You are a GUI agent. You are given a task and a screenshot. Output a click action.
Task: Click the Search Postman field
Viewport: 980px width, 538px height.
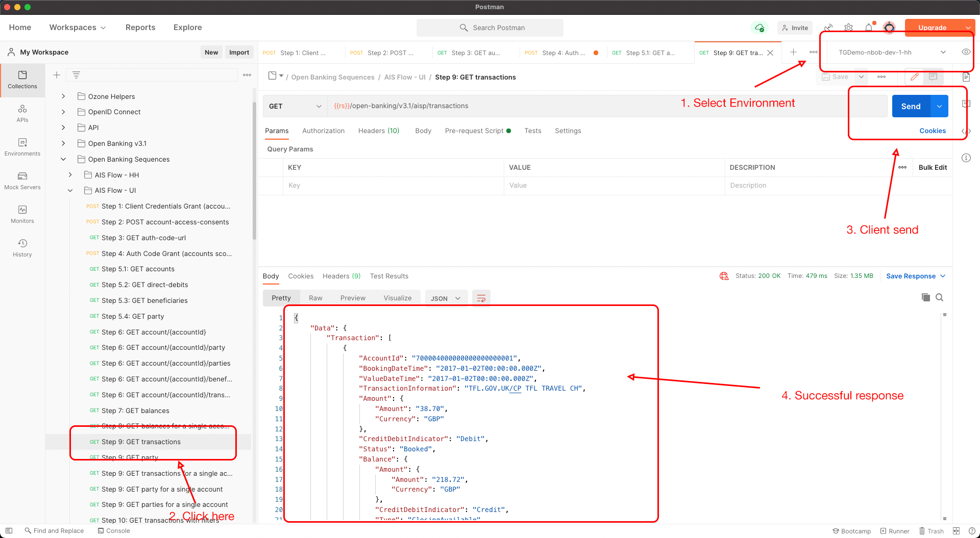pos(490,28)
